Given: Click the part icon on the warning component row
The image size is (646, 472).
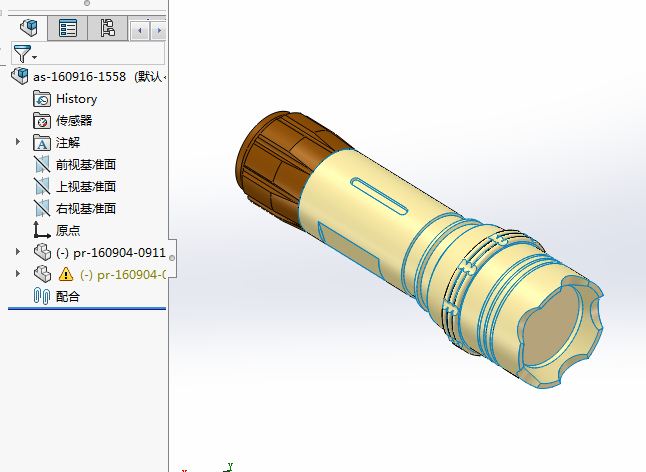Looking at the screenshot, I should click(42, 274).
